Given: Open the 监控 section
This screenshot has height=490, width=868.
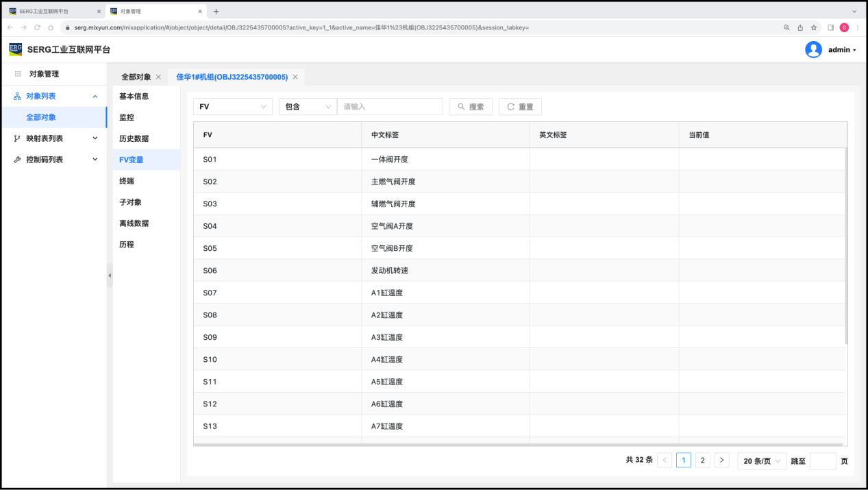Looking at the screenshot, I should pos(127,118).
